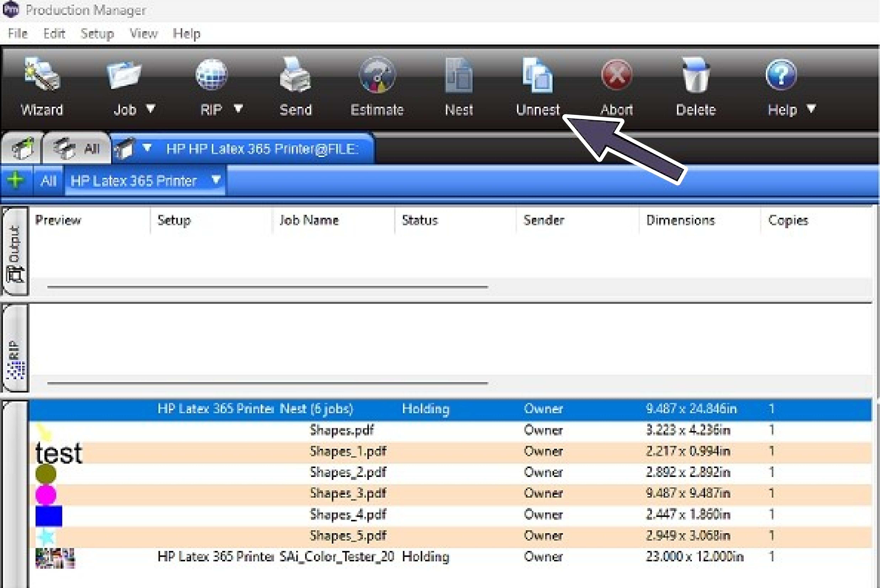
Task: Expand the printer tab dropdown arrow
Action: (x=147, y=147)
